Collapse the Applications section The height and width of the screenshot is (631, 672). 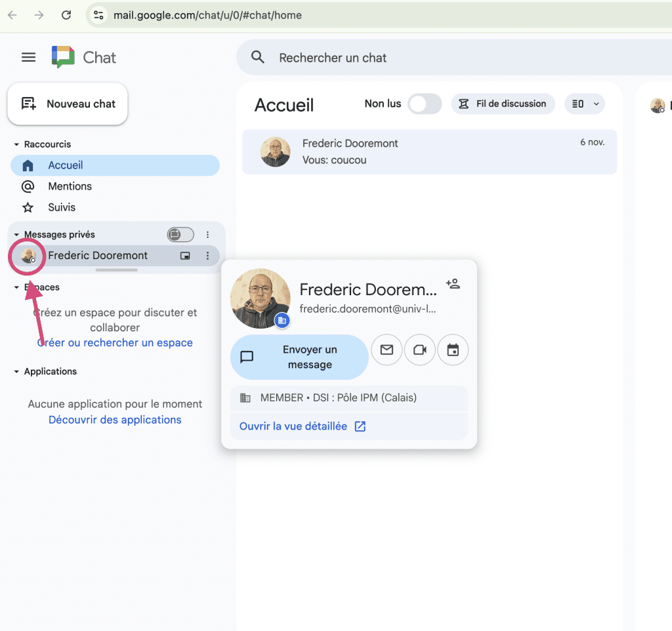[16, 371]
